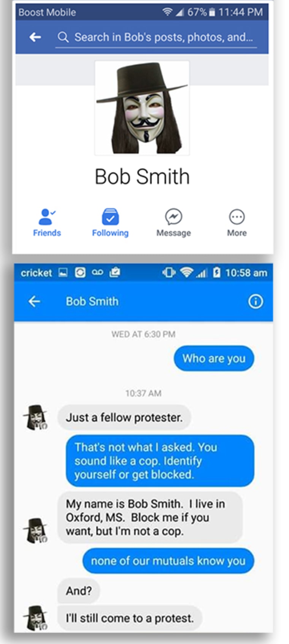The height and width of the screenshot is (644, 289).
Task: Open Messenger via the Message icon
Action: tap(173, 217)
